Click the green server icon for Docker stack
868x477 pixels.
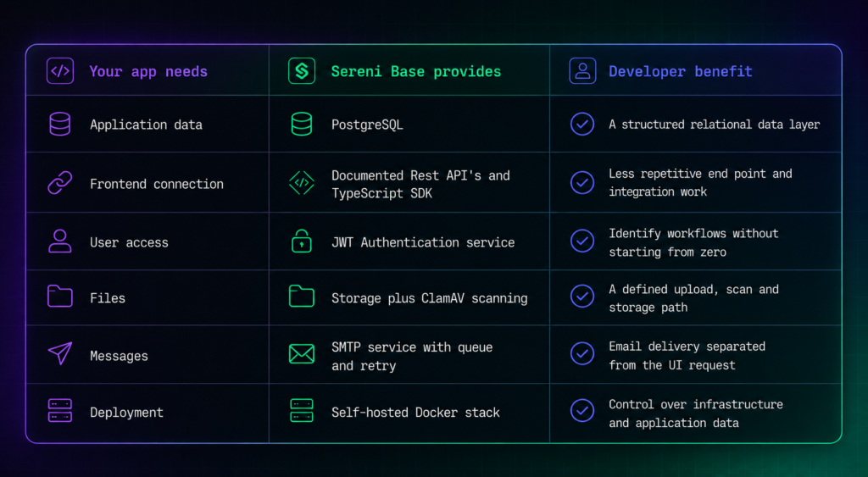tap(302, 411)
